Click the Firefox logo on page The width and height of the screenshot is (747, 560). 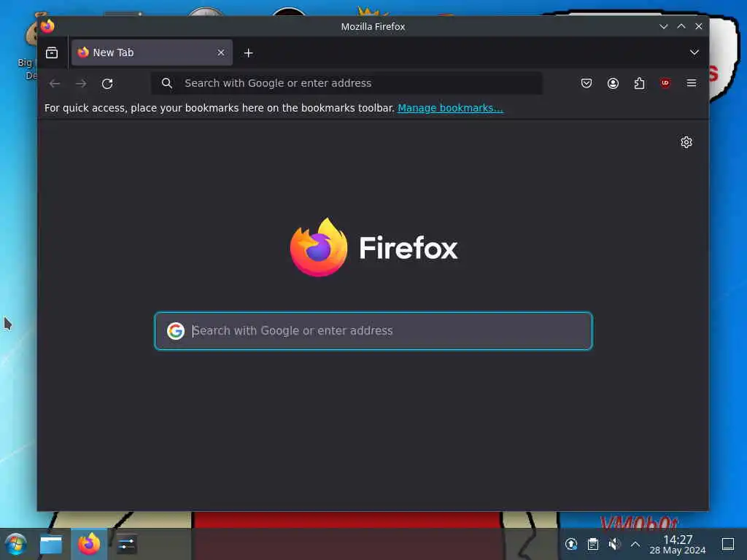[x=374, y=247]
